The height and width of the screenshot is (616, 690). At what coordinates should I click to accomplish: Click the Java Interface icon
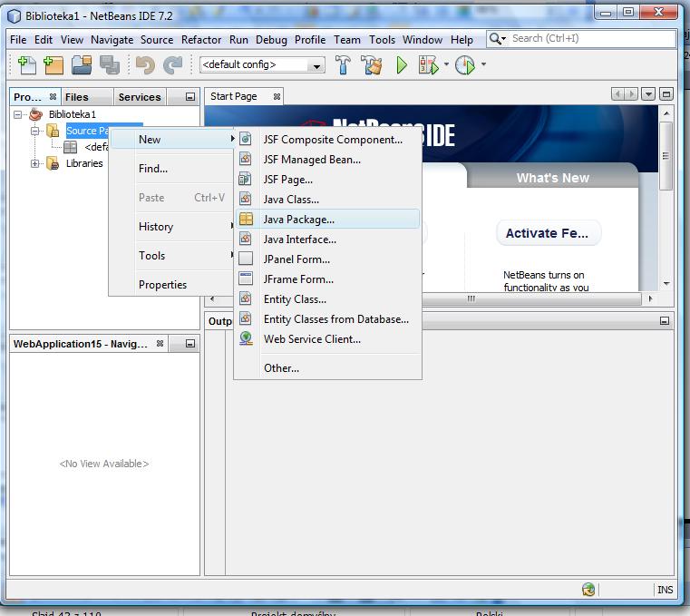[246, 240]
